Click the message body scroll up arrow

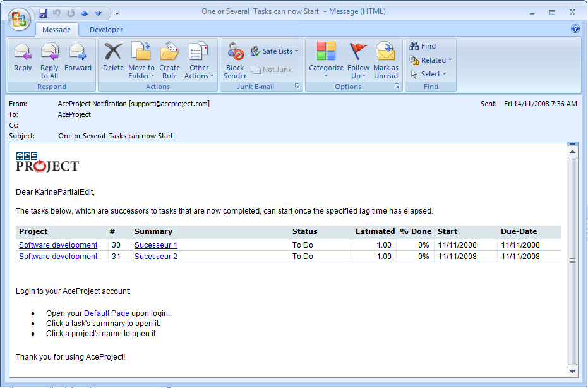pyautogui.click(x=572, y=152)
